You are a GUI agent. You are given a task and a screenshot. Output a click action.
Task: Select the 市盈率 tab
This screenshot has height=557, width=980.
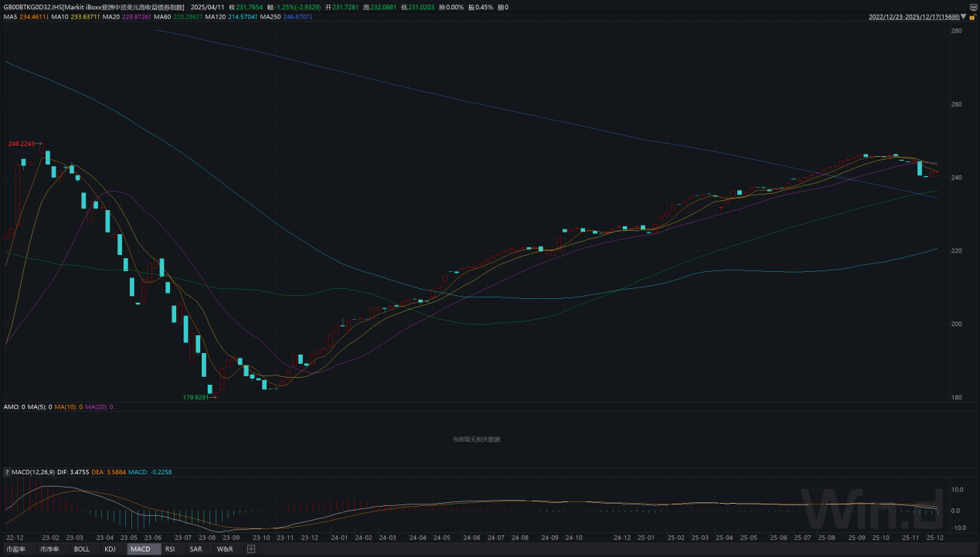16,549
